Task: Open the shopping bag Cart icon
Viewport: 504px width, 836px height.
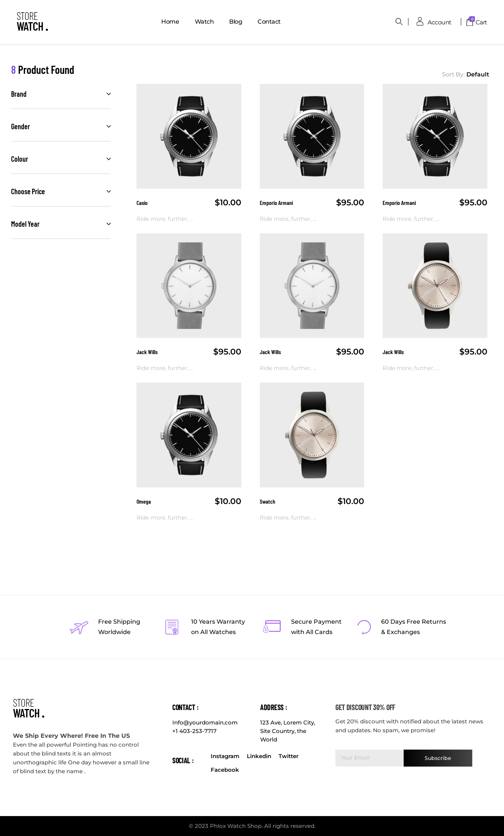Action: 470,22
